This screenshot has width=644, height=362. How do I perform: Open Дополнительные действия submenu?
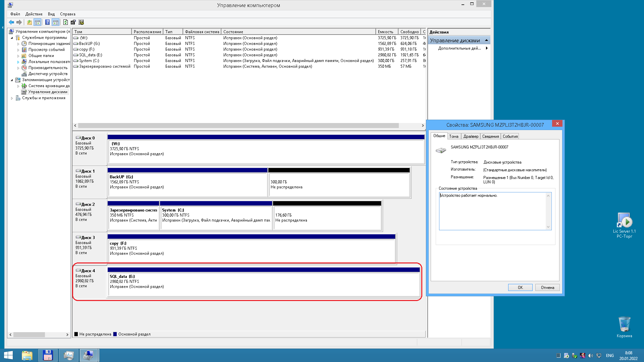point(463,48)
